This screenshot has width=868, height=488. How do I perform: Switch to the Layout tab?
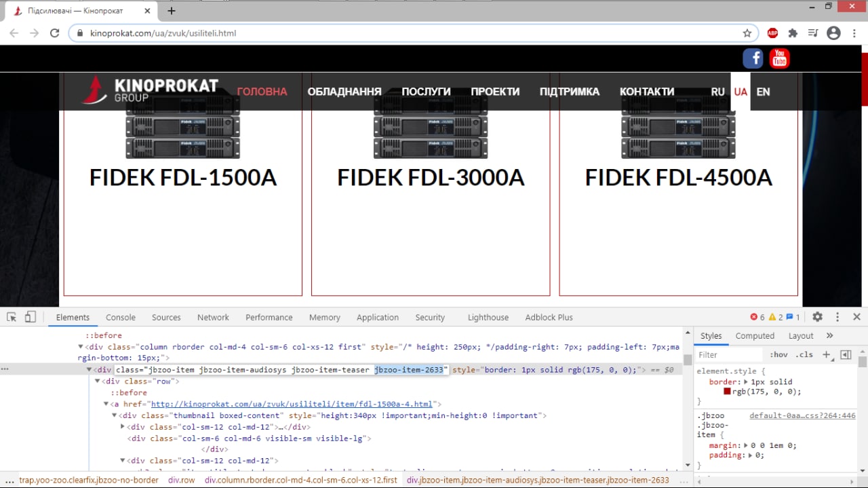pyautogui.click(x=801, y=335)
